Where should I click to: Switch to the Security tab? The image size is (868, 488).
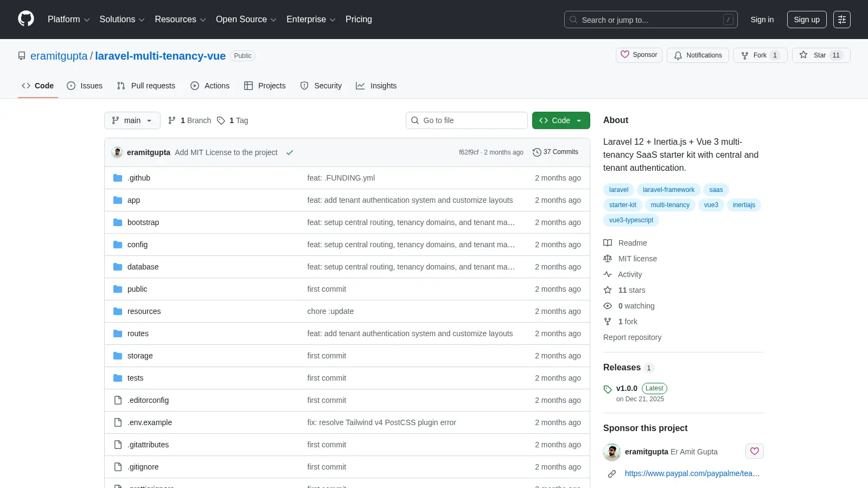pos(321,86)
